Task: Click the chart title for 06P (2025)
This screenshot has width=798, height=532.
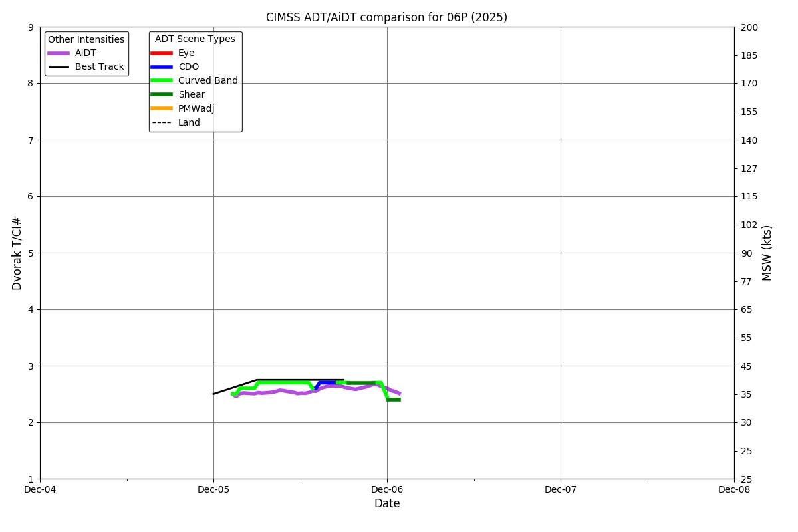Action: point(386,17)
